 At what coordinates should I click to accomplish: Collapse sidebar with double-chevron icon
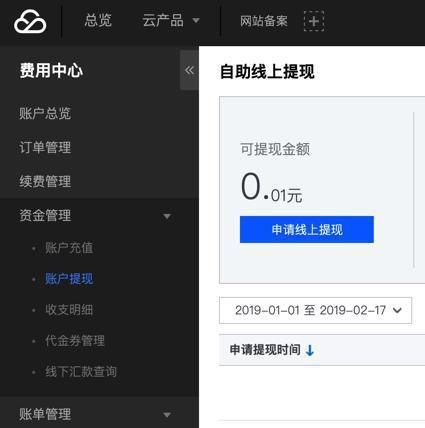[x=189, y=70]
